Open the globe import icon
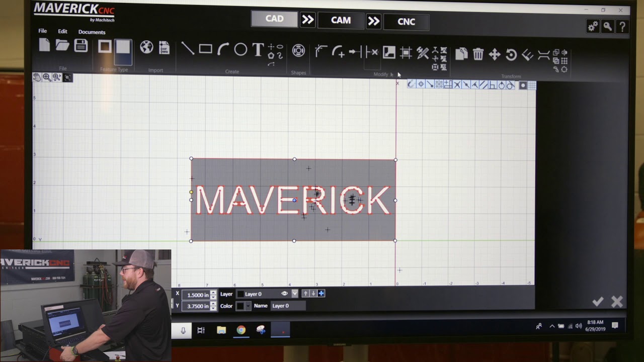The image size is (644, 362). click(146, 47)
